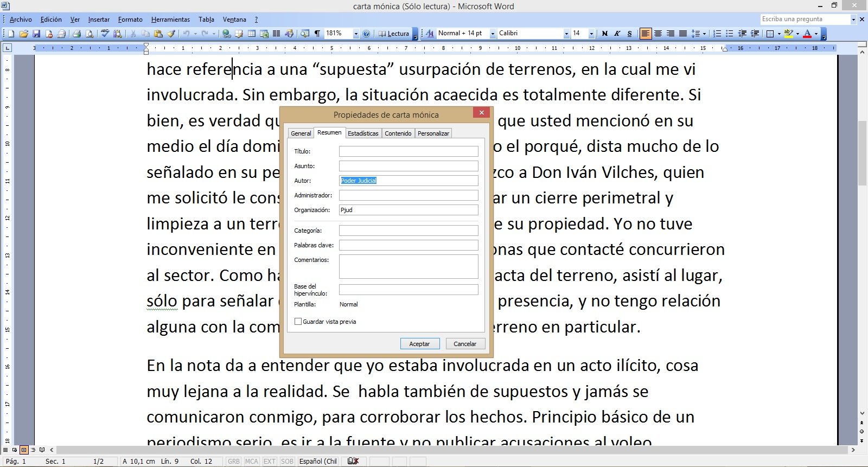Open the Styles and Formatting pane icon
Viewport: 868px width, 467px height.
click(x=430, y=34)
